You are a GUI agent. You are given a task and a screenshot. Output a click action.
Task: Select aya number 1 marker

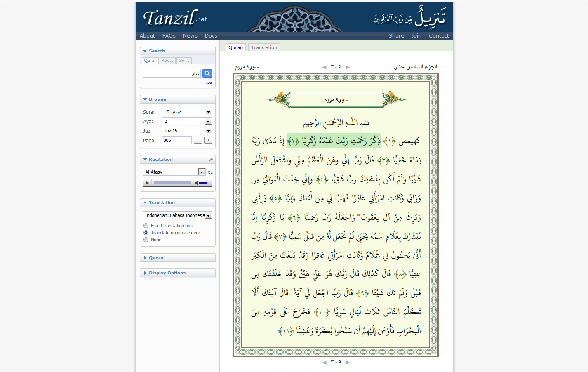pos(390,141)
